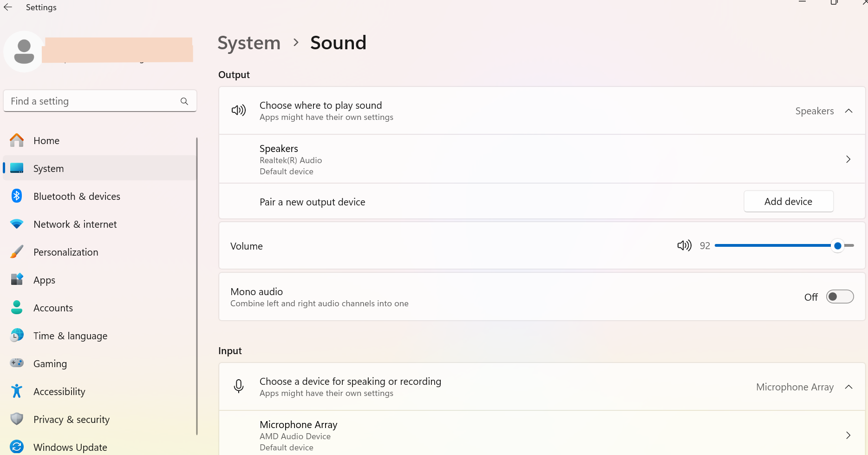Viewport: 868px width, 455px height.
Task: Click the back arrow in Settings
Action: [8, 7]
